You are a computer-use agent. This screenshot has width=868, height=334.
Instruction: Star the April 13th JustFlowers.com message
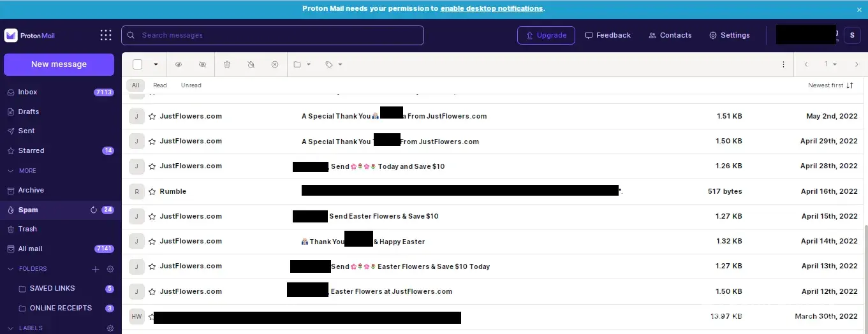tap(152, 266)
